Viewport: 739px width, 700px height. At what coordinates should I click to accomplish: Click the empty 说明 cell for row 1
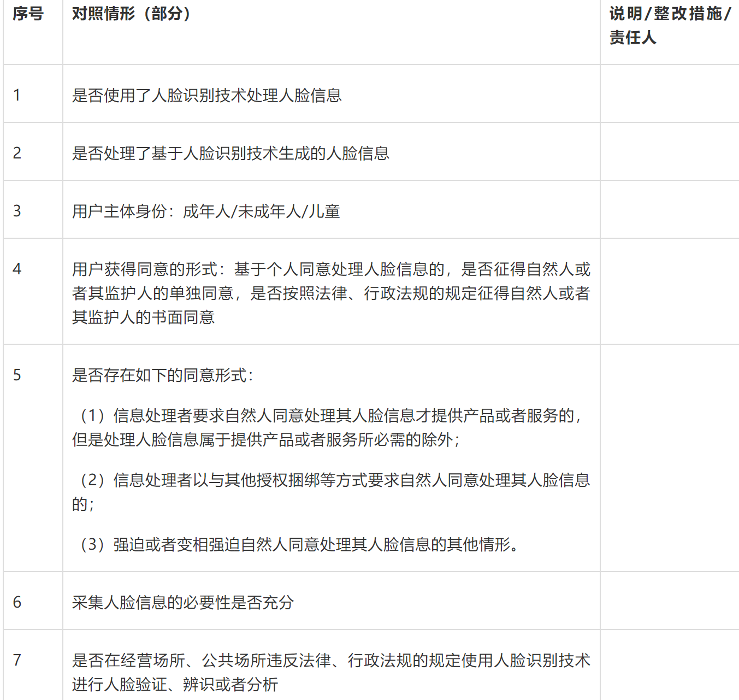pos(670,93)
